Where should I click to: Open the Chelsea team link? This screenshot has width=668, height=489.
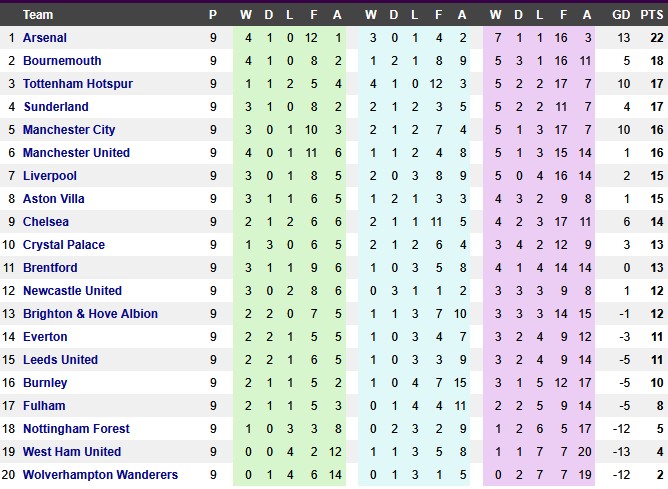point(45,222)
